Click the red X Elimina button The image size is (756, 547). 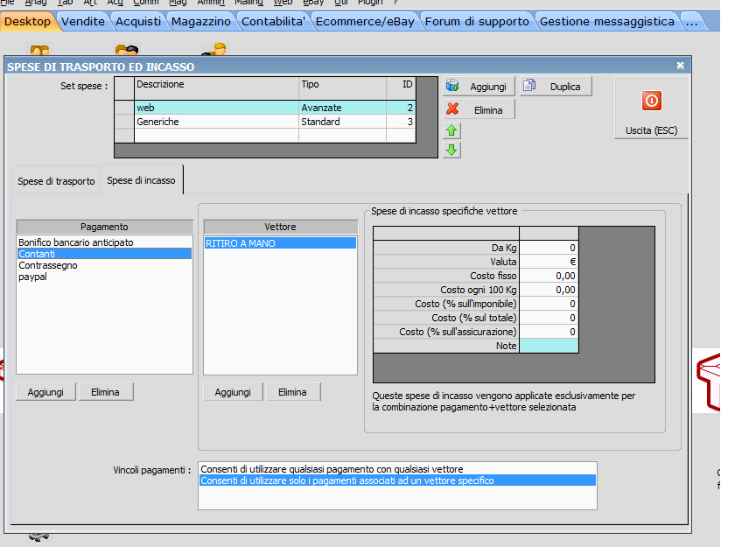coord(479,109)
